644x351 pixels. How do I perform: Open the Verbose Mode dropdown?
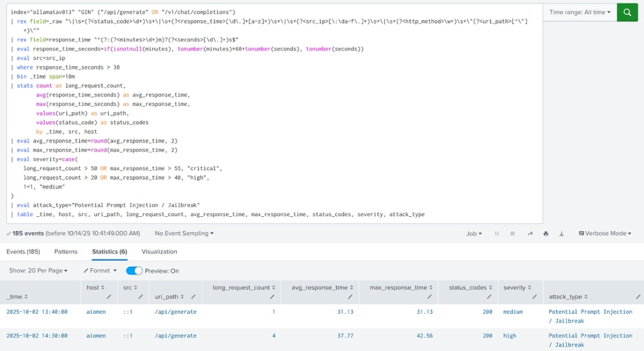pos(605,234)
